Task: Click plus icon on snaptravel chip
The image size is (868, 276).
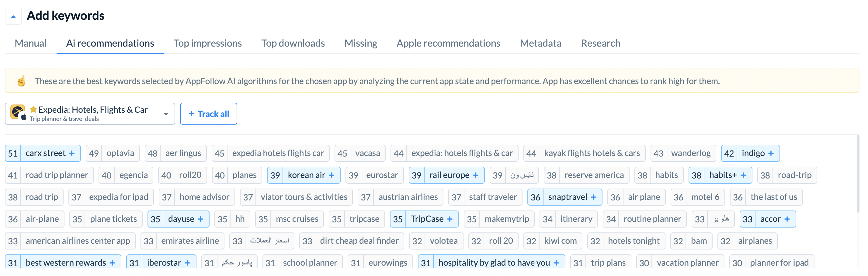Action: click(593, 197)
